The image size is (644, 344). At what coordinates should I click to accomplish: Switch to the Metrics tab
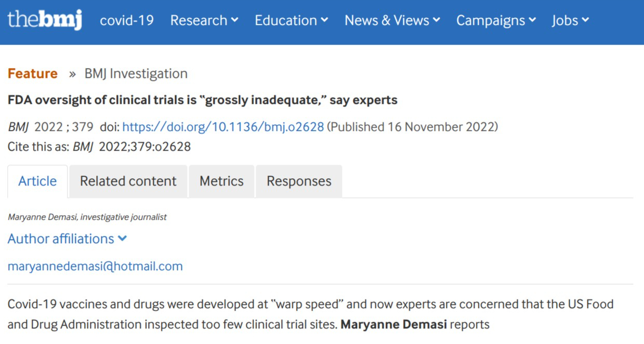click(x=221, y=181)
